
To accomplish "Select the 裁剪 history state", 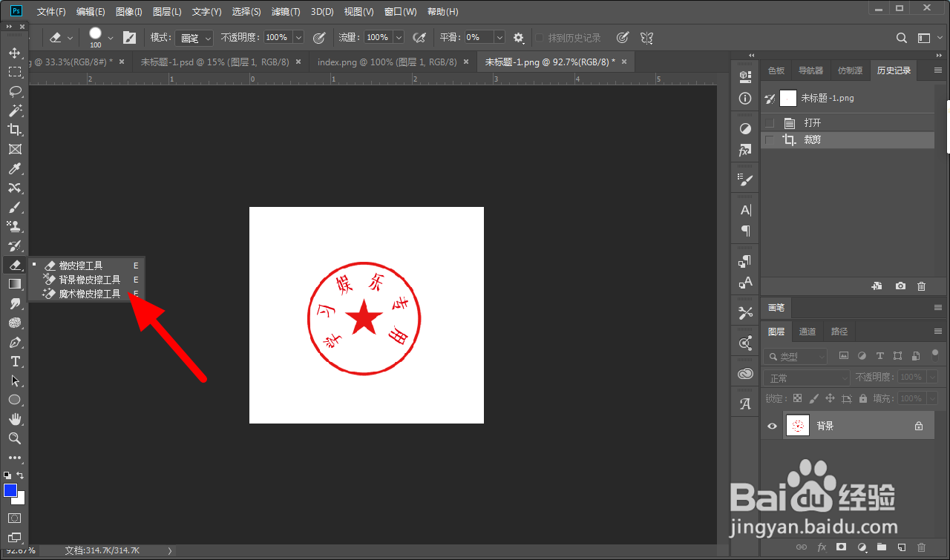I will click(x=848, y=139).
